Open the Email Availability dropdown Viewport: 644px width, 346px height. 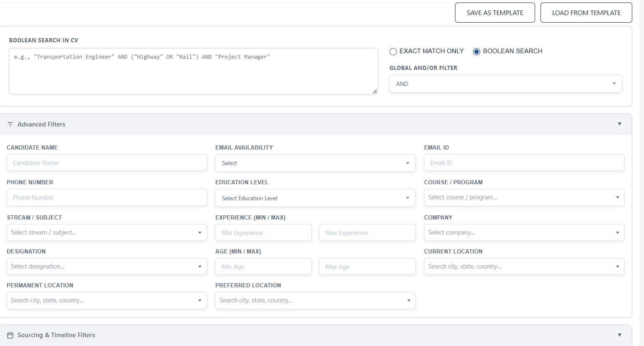click(x=315, y=163)
